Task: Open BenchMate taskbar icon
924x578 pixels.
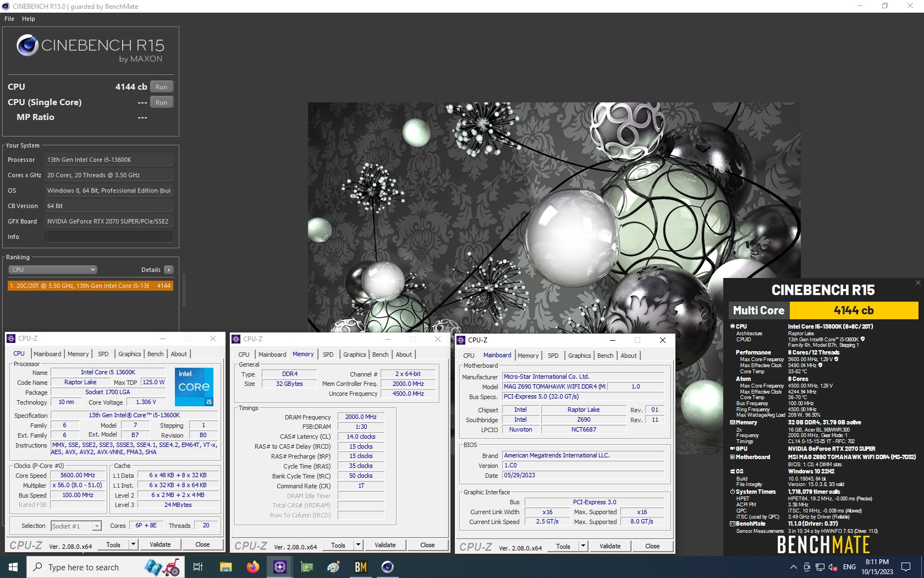Action: [x=361, y=567]
